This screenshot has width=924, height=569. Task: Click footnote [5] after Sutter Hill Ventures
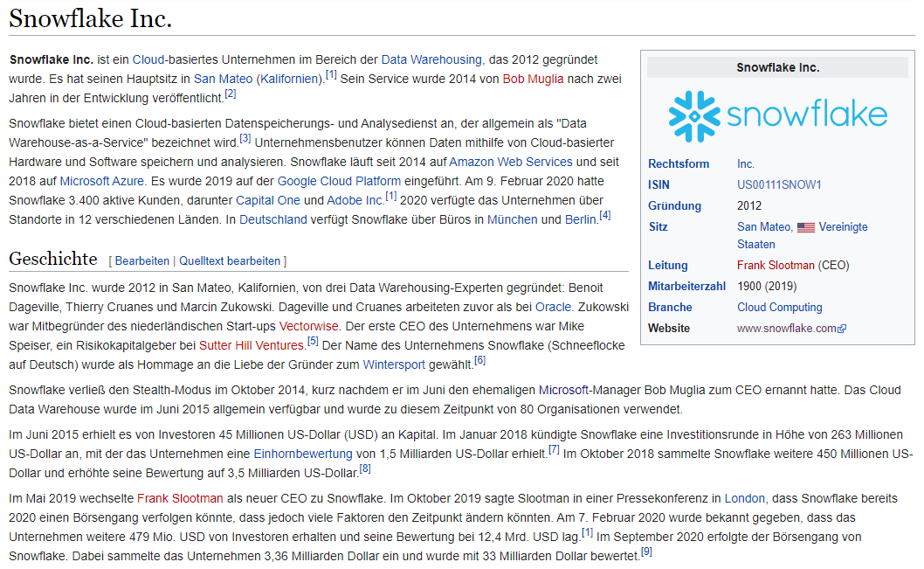point(313,341)
